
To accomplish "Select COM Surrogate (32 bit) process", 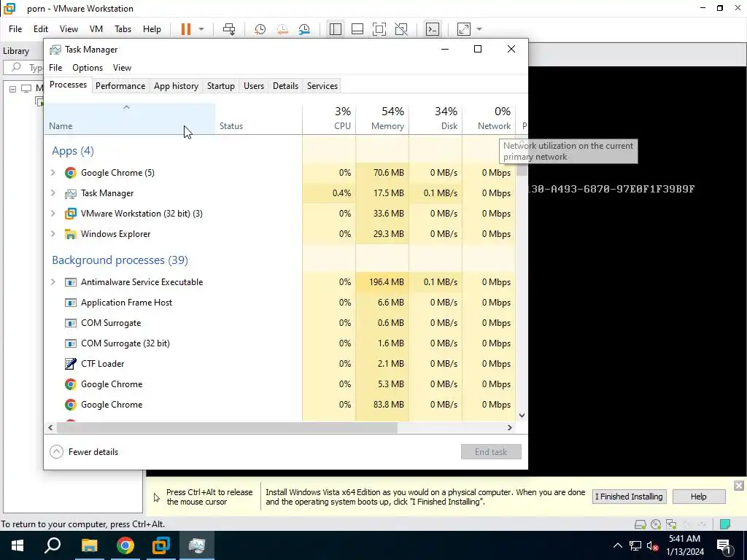I will pyautogui.click(x=279, y=343).
